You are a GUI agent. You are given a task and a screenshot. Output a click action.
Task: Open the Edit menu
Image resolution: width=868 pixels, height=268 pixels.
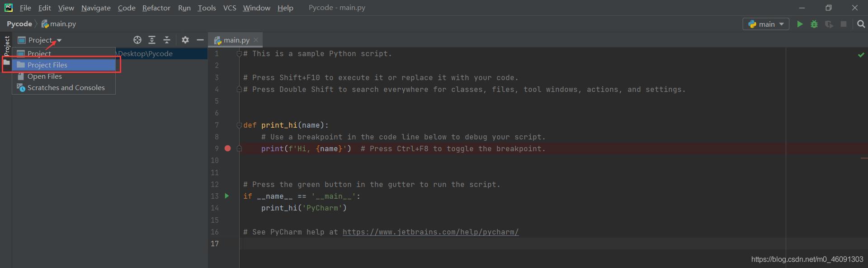pyautogui.click(x=44, y=8)
